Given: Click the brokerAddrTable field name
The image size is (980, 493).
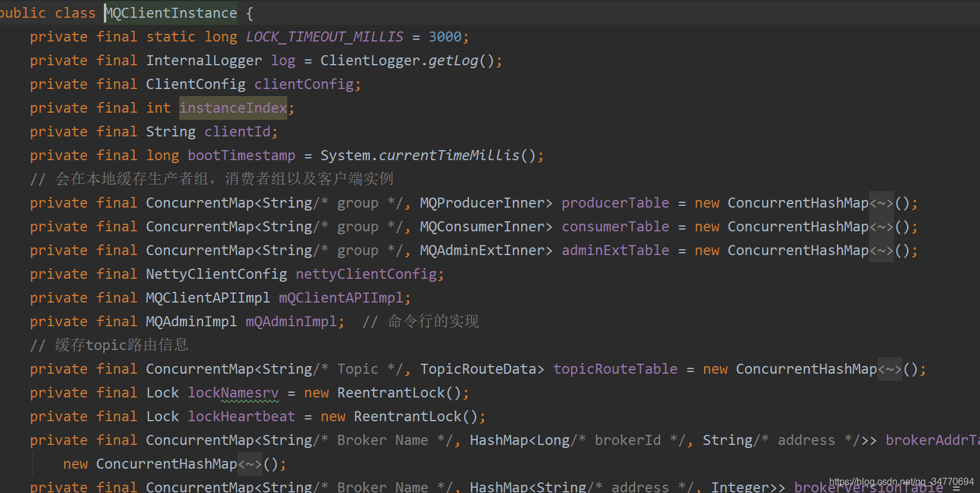Looking at the screenshot, I should (x=933, y=440).
